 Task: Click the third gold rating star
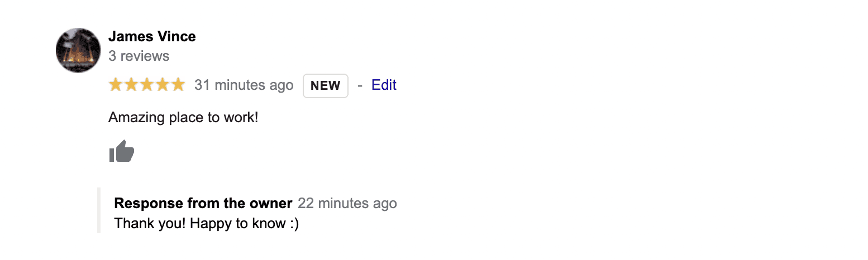coord(147,85)
